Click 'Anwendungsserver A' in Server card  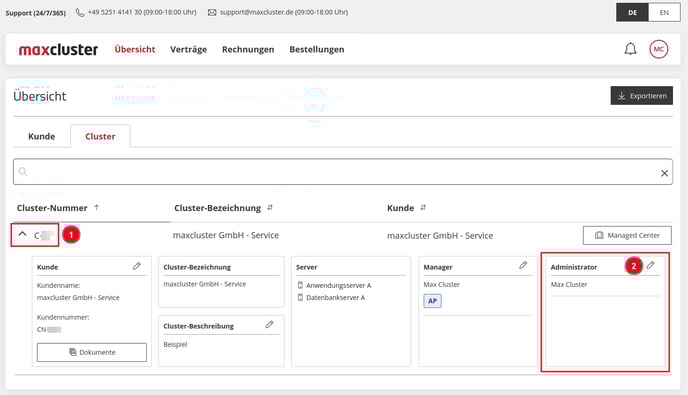[338, 285]
